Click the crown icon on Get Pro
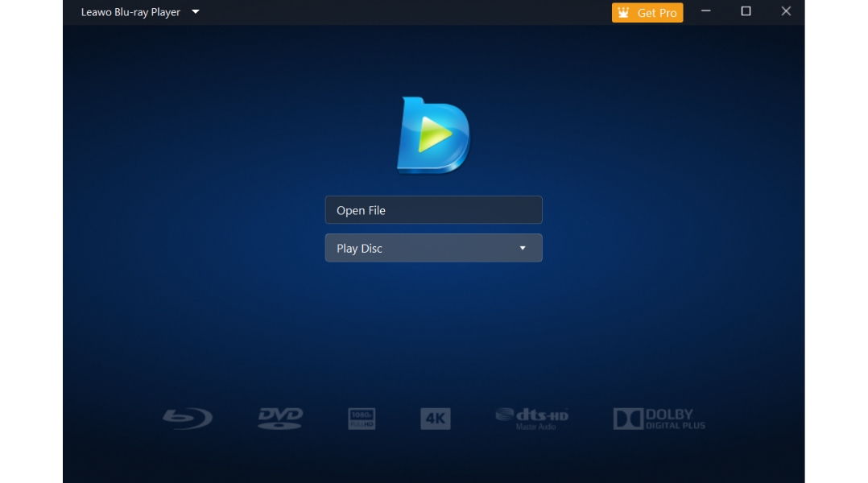 pyautogui.click(x=624, y=13)
